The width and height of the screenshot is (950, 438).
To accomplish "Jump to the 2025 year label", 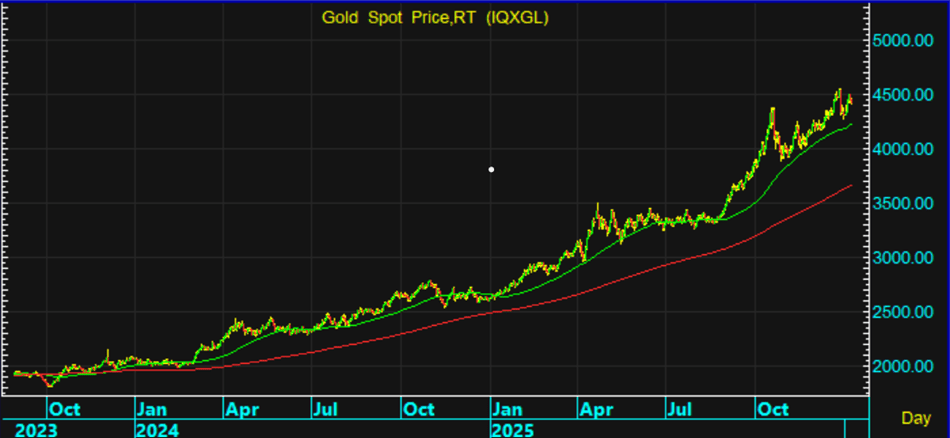I will coord(512,429).
